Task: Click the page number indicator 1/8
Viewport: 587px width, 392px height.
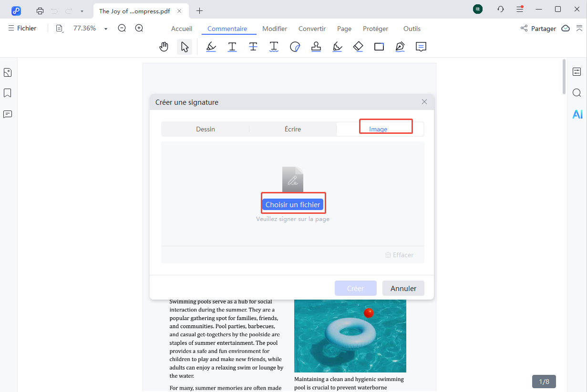Action: [543, 382]
